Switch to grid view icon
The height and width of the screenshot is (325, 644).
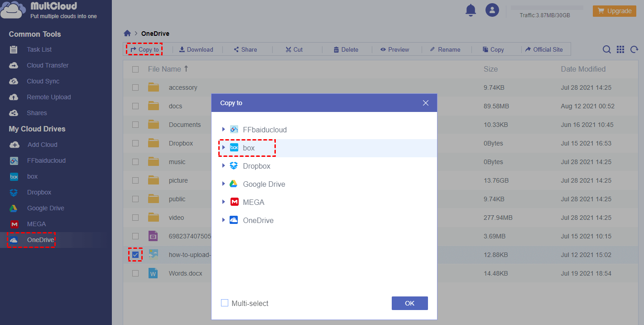[620, 49]
